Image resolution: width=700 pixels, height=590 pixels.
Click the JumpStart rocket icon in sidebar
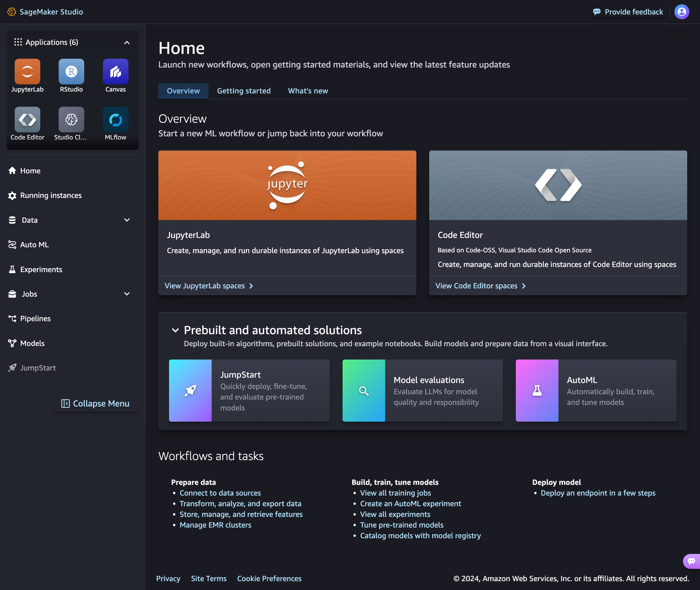[x=12, y=368]
